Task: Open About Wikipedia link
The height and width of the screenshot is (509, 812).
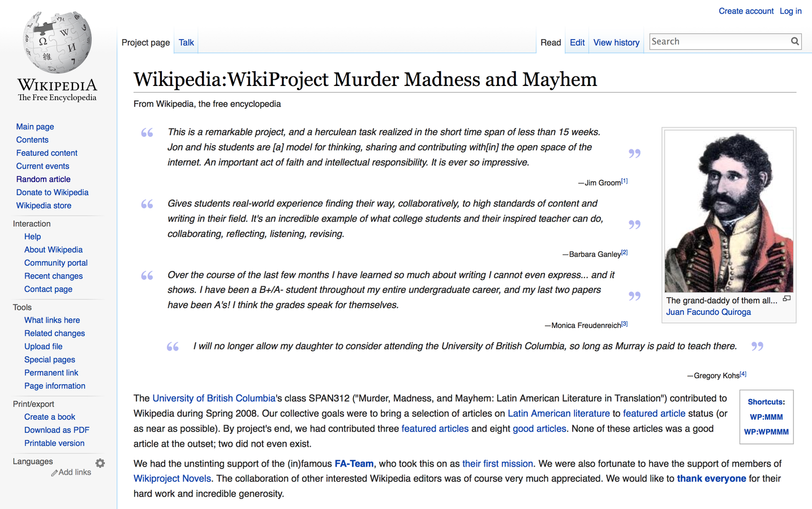Action: click(x=53, y=249)
